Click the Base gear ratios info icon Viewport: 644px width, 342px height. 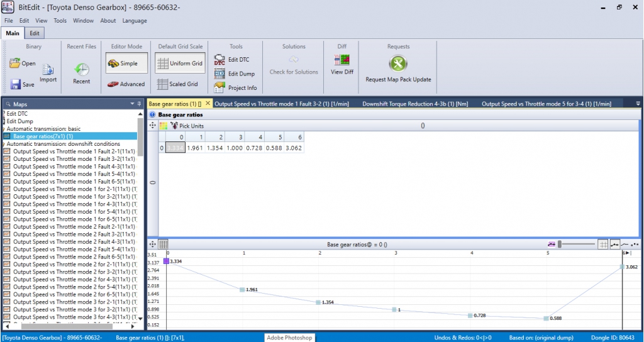(x=152, y=115)
